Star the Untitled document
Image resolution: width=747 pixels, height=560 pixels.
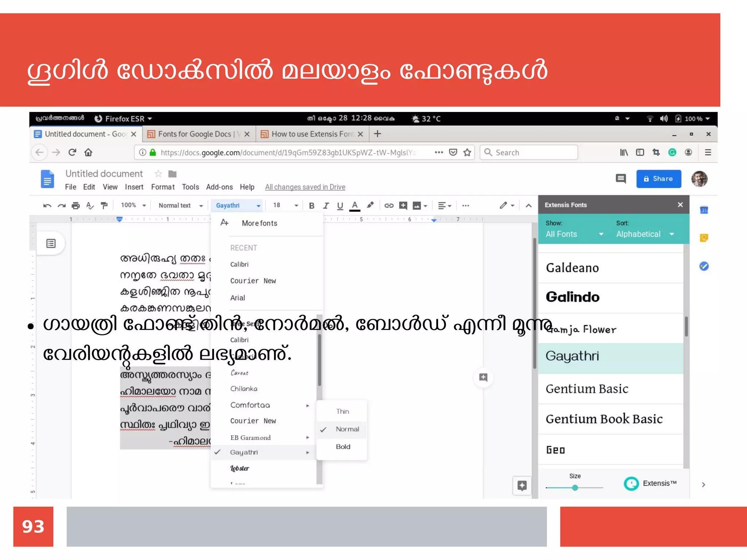[x=158, y=174]
